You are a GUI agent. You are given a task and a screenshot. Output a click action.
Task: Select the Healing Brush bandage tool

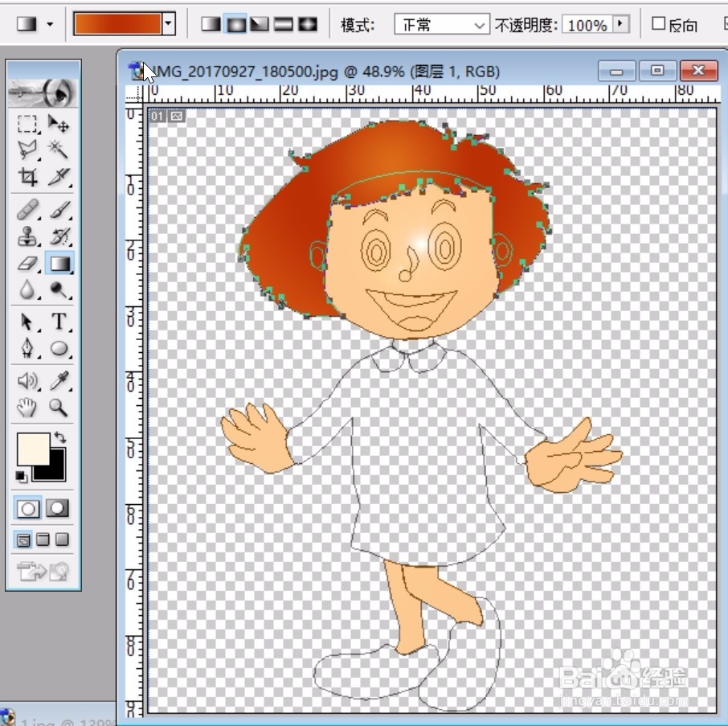(27, 210)
